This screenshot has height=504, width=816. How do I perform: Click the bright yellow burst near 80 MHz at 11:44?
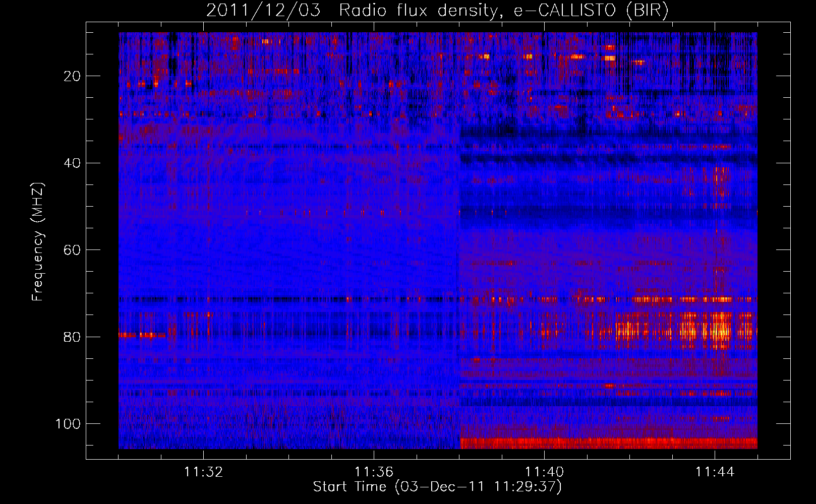point(720,331)
